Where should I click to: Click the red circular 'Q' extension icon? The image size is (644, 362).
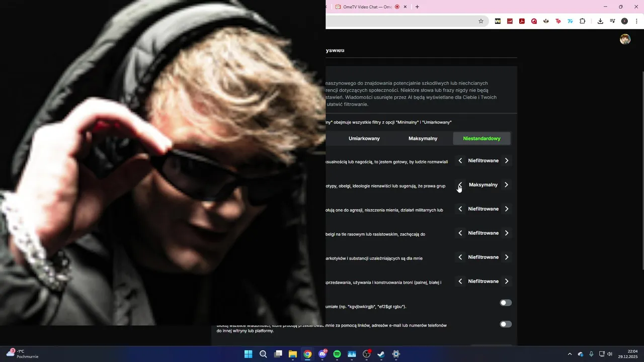tap(534, 21)
